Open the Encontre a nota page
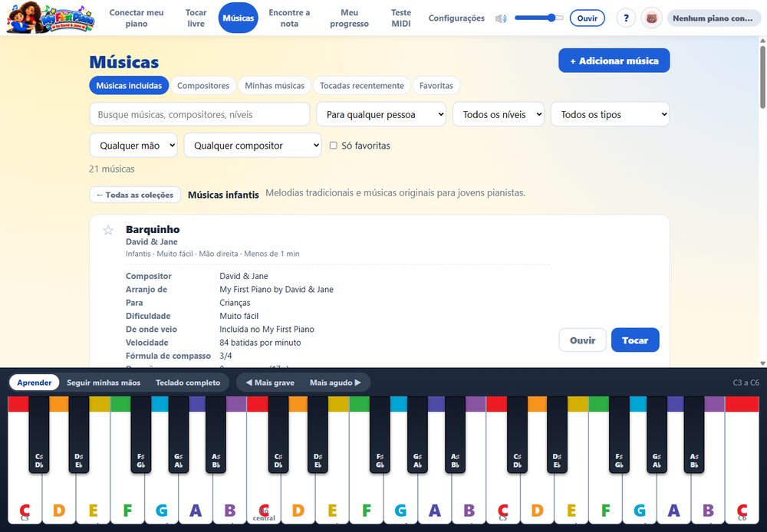The height and width of the screenshot is (532, 767). 289,18
